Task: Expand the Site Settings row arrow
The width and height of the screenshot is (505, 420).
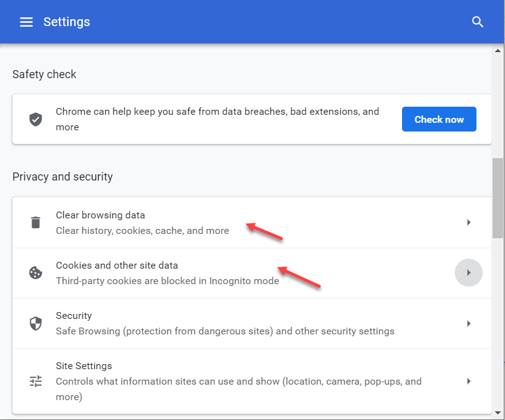Action: (x=468, y=381)
